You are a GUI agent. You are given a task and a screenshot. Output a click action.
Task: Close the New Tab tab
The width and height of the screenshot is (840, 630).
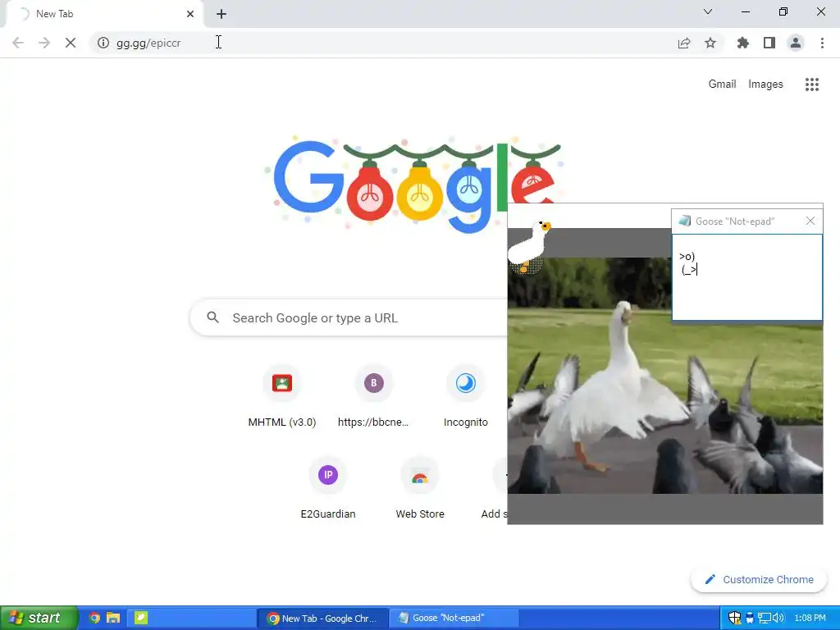(x=190, y=14)
